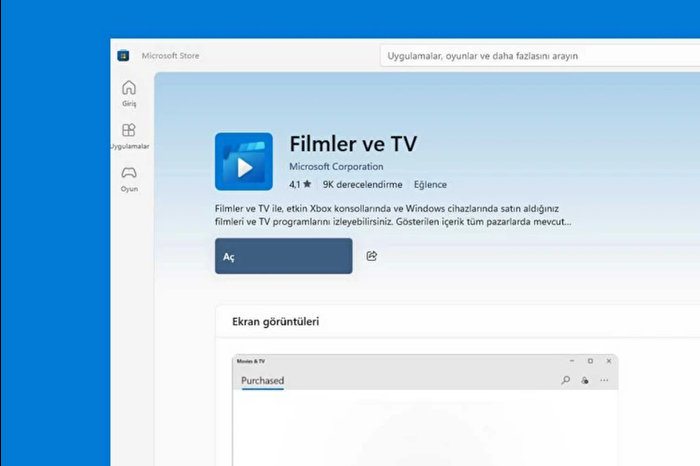Open the Movies & TV screenshot thumbnail
The image size is (700, 466).
click(x=425, y=410)
